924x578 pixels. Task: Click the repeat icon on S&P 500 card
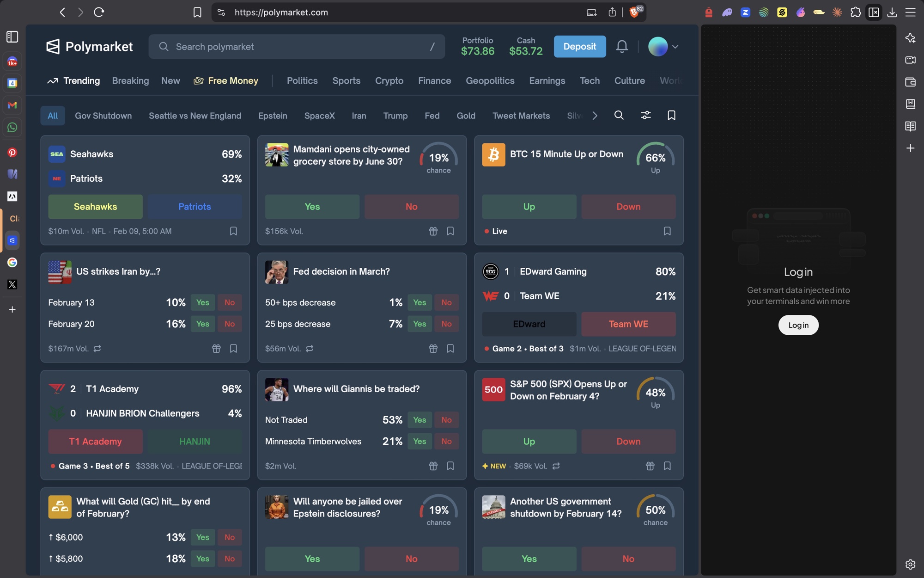pos(556,466)
